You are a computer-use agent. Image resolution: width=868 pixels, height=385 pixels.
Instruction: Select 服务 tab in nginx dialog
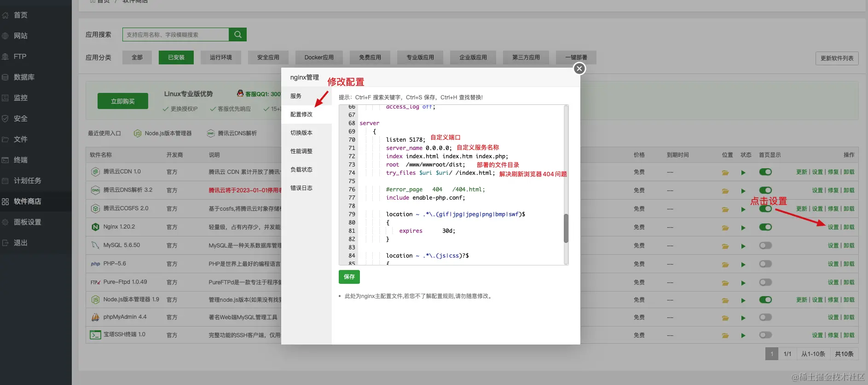pyautogui.click(x=306, y=96)
